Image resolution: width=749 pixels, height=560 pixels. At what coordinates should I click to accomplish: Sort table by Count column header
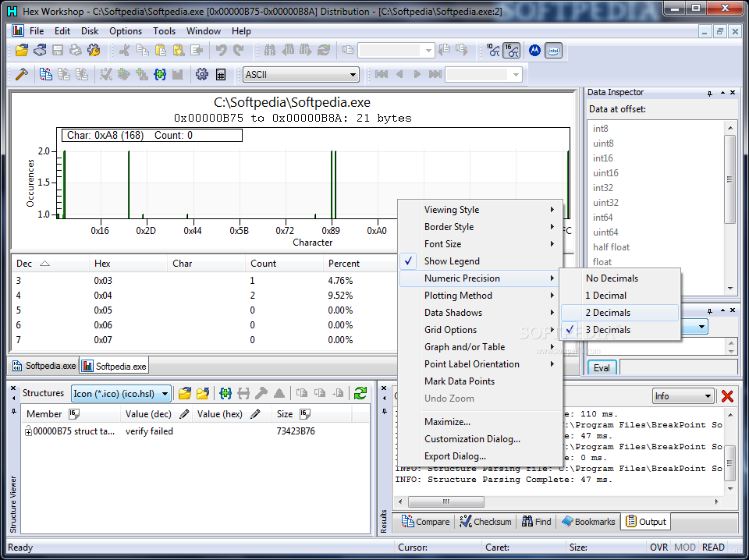tap(284, 264)
